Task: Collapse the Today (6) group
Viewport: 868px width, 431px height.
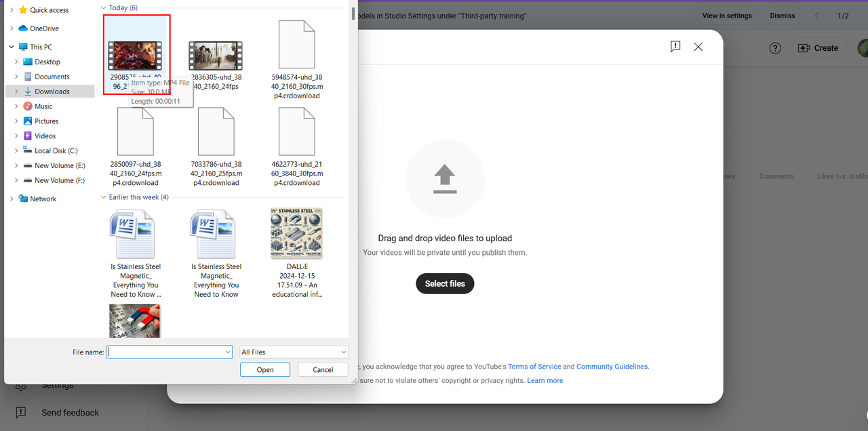Action: click(x=104, y=7)
